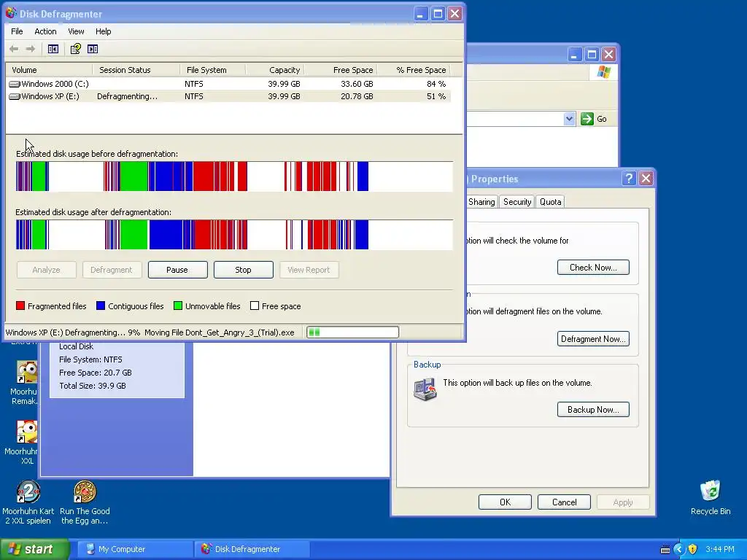The height and width of the screenshot is (560, 747).
Task: Click the Back arrow in Disk Defragmenter toolbar
Action: tap(14, 49)
